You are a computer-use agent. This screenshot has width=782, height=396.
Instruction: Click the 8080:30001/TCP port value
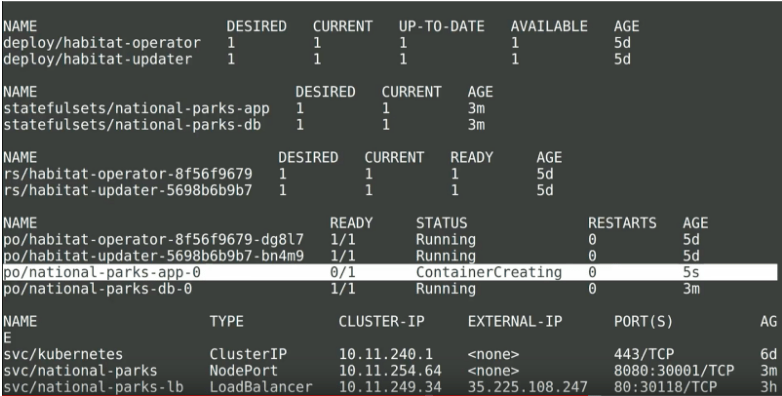tap(674, 371)
